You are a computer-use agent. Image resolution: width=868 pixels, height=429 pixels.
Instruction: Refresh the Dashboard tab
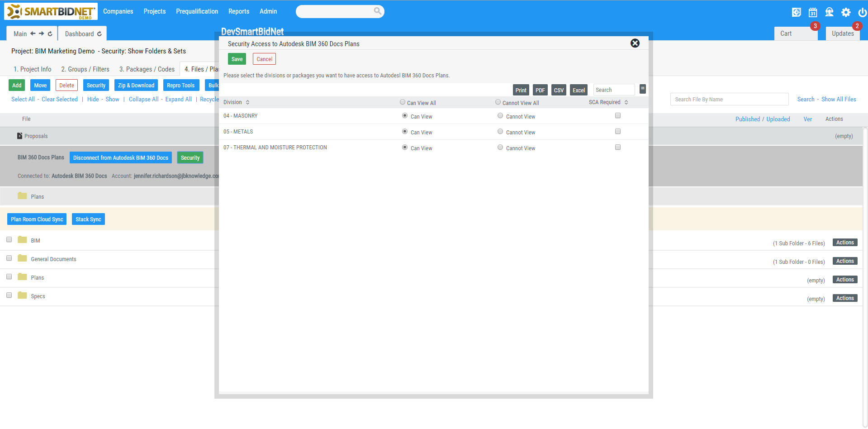[100, 33]
